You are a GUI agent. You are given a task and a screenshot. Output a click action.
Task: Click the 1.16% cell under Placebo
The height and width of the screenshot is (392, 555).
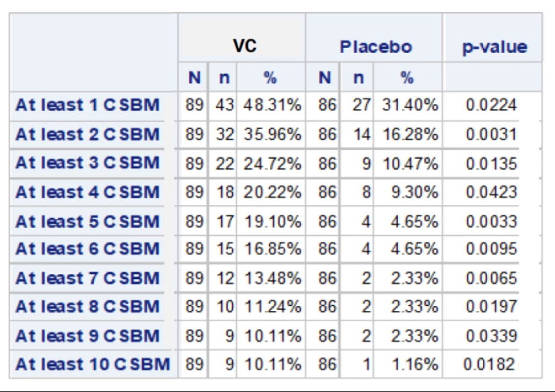pos(415,364)
